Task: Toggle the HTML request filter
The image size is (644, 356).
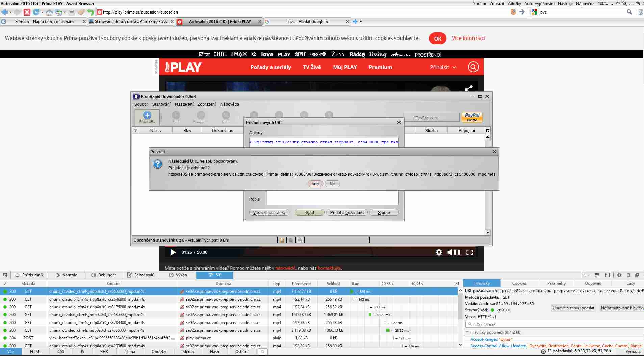Action: (x=35, y=352)
